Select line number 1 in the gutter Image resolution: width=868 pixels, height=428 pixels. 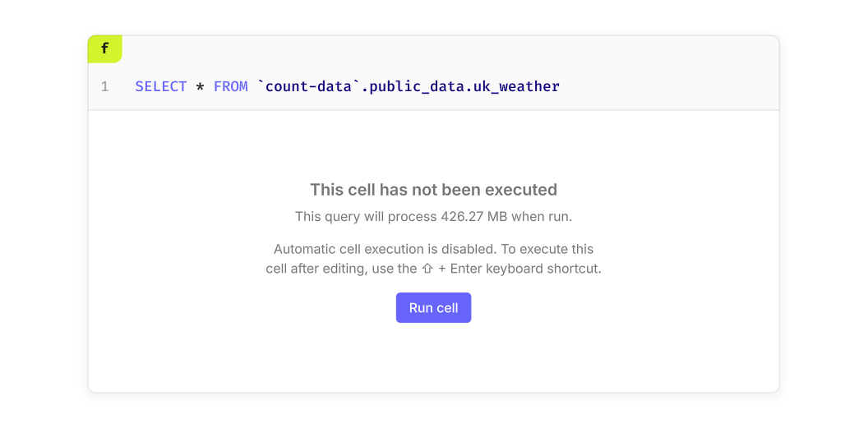[104, 86]
